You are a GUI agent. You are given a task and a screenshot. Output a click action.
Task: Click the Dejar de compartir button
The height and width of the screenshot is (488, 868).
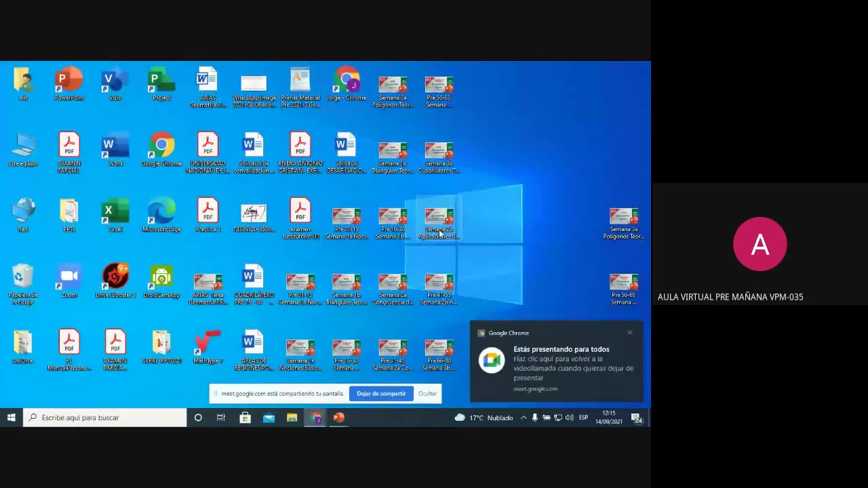[381, 394]
